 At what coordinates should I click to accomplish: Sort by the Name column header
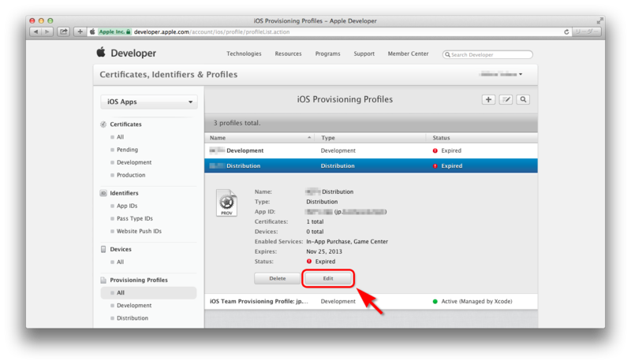click(259, 138)
